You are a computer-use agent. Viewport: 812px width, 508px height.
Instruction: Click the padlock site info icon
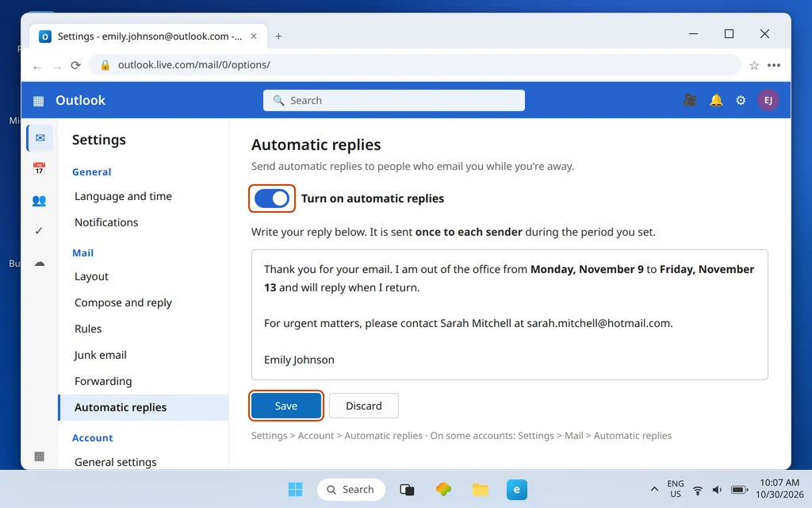(x=105, y=65)
